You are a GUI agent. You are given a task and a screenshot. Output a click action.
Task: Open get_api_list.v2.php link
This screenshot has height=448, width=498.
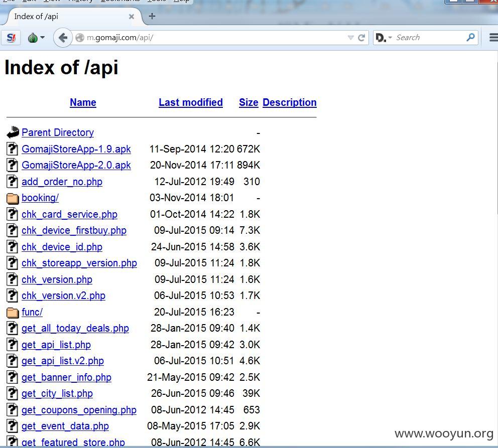(63, 361)
